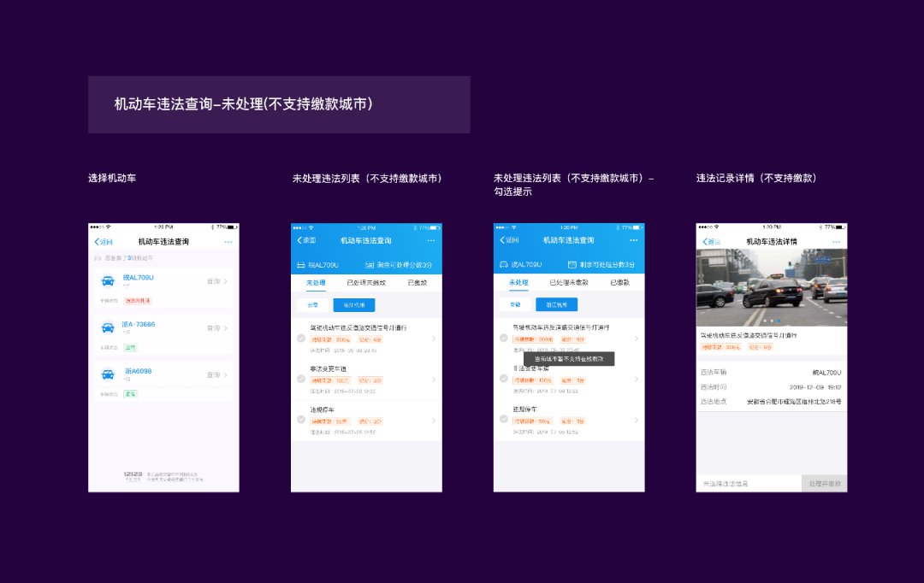Image resolution: width=924 pixels, height=583 pixels.
Task: Select the white city filter chip in second screen
Action: click(312, 305)
